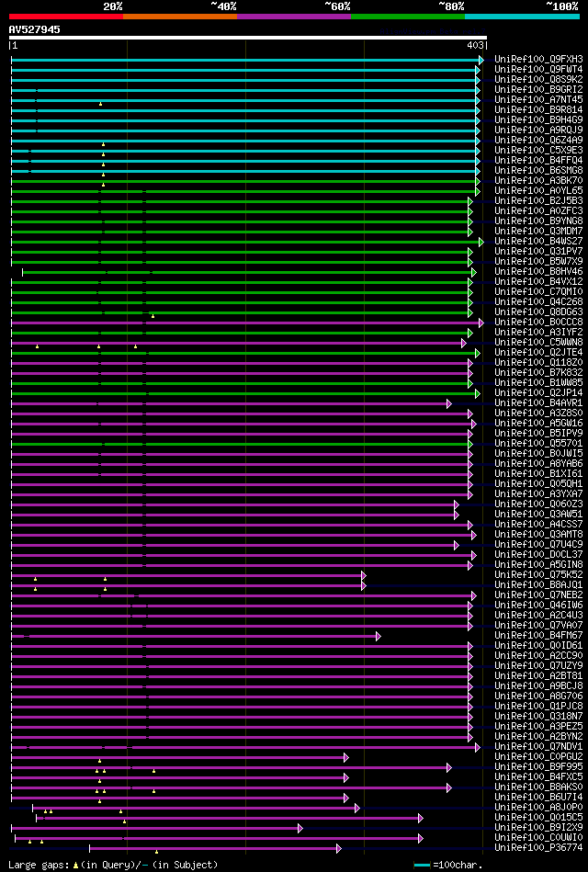Click the UniRef100_Q060Z3 label

(x=538, y=504)
